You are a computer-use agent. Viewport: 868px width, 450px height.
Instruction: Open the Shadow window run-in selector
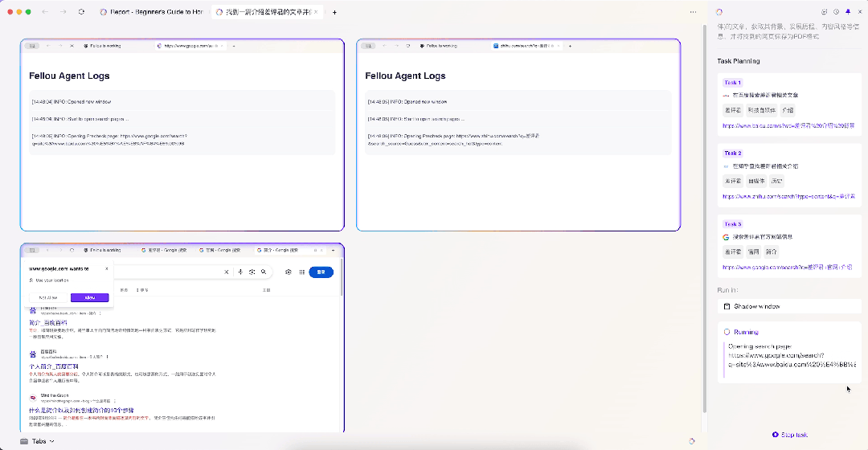(x=789, y=306)
